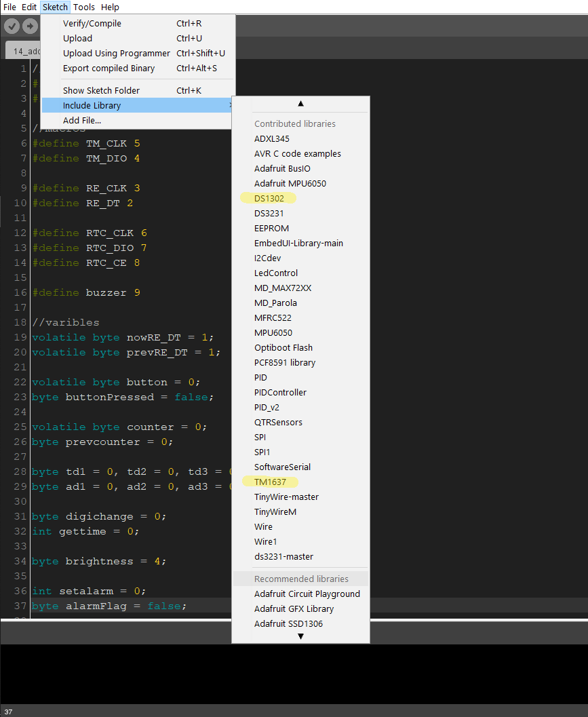
Task: Click the up scroll arrow in library list
Action: coord(300,103)
